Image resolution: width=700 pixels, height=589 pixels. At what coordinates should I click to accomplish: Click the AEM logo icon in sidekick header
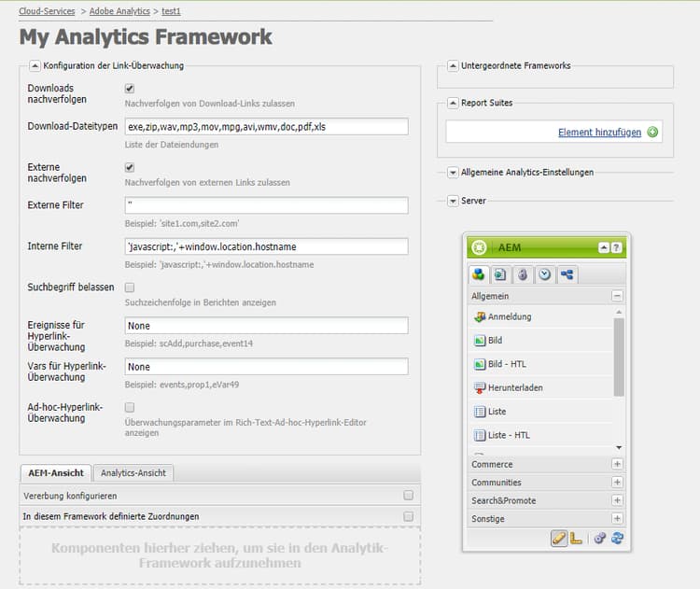pyautogui.click(x=479, y=247)
